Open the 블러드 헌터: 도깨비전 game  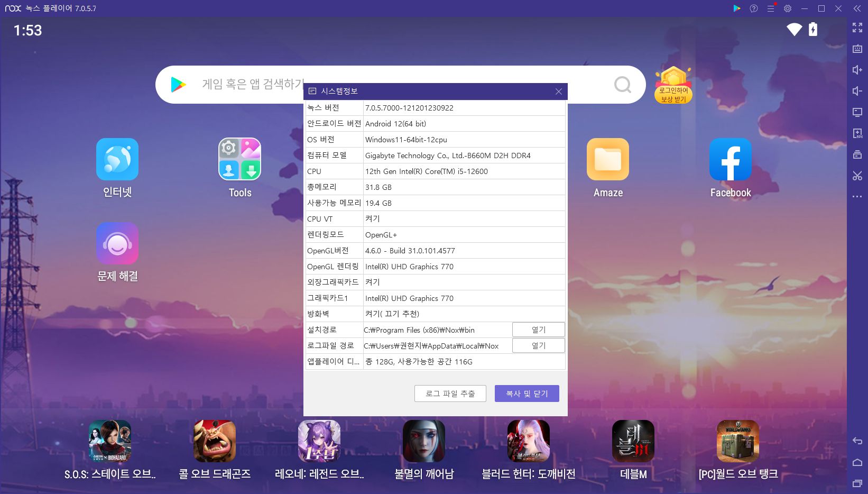(529, 441)
